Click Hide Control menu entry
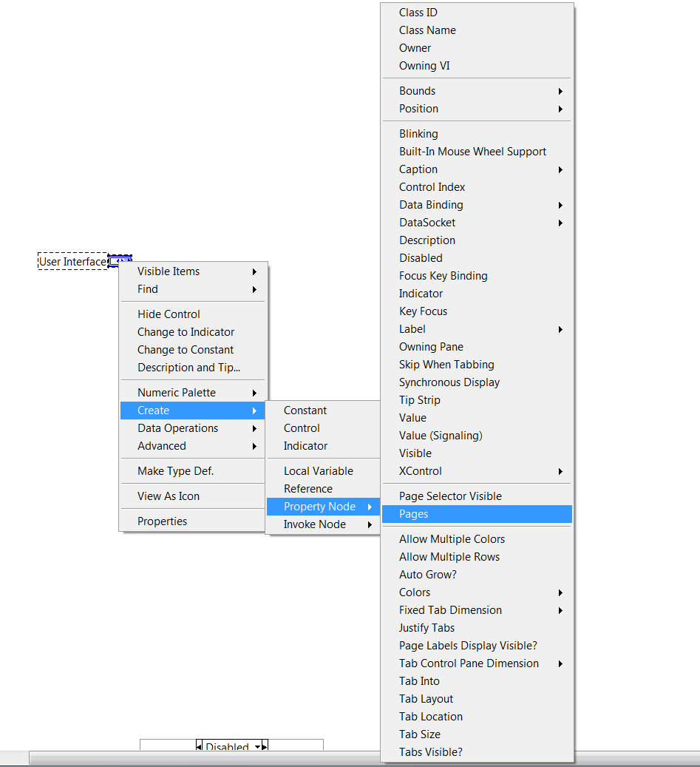The image size is (700, 767). pyautogui.click(x=169, y=314)
